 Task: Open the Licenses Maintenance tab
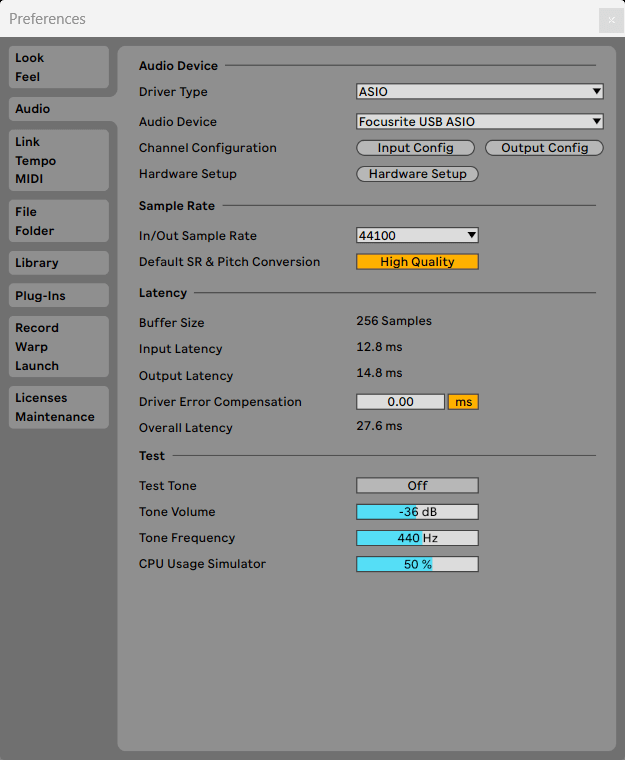58,407
